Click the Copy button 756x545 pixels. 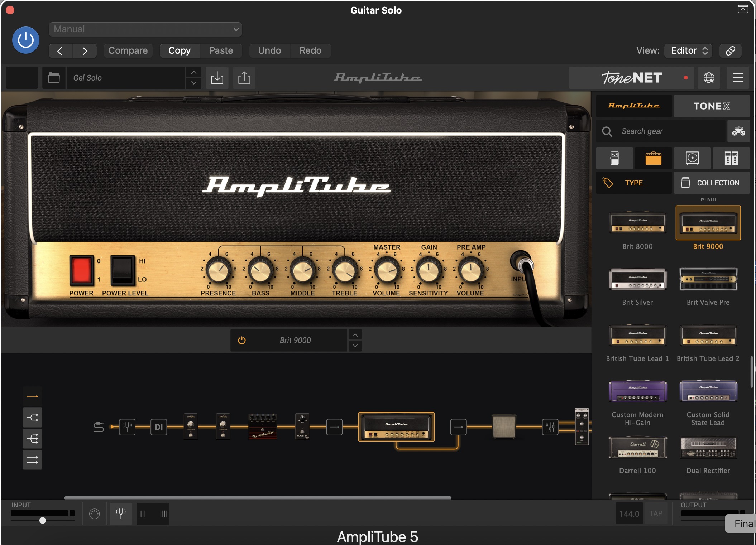point(180,50)
